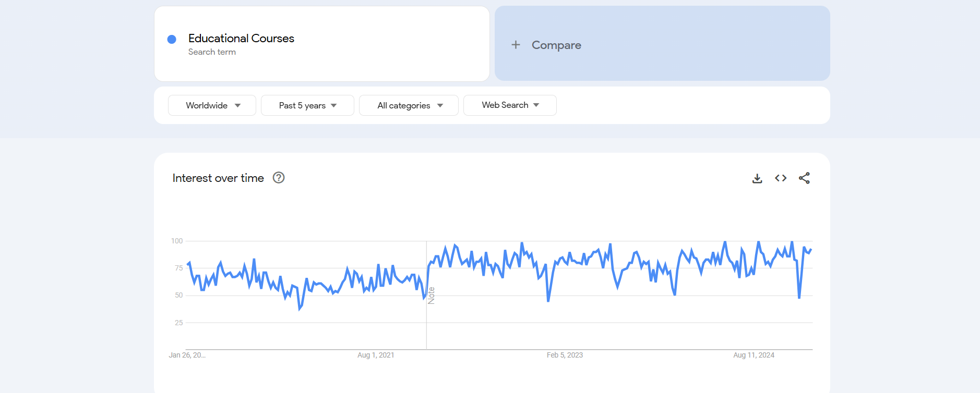
Task: Share the Interest over time chart
Action: (x=804, y=178)
